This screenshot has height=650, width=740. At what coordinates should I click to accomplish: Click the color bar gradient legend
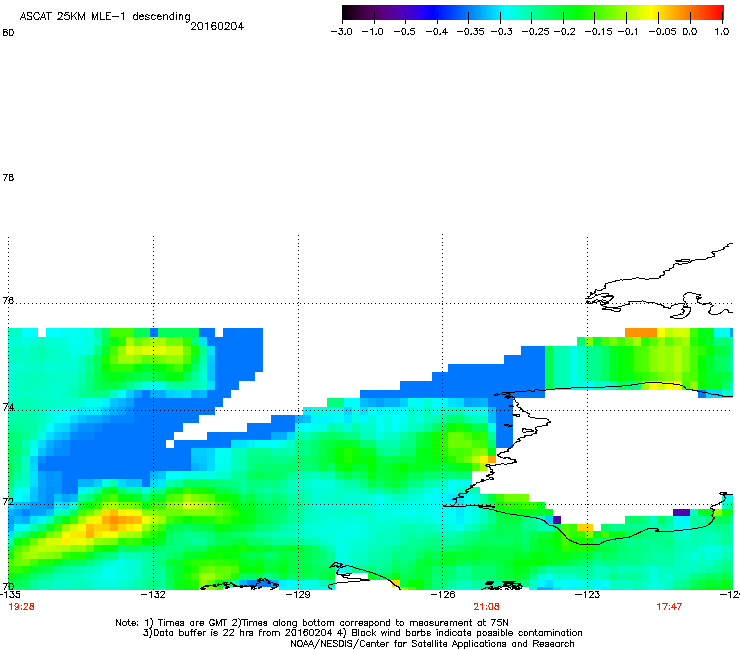tap(533, 13)
